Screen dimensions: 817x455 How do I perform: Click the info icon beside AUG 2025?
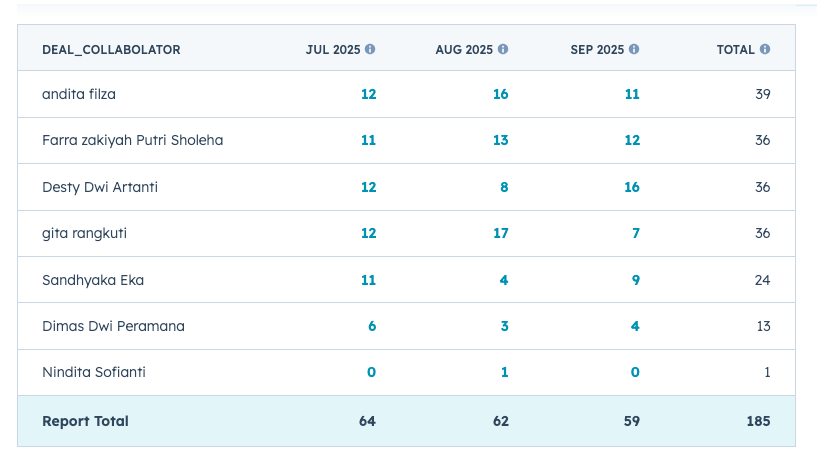click(x=503, y=49)
